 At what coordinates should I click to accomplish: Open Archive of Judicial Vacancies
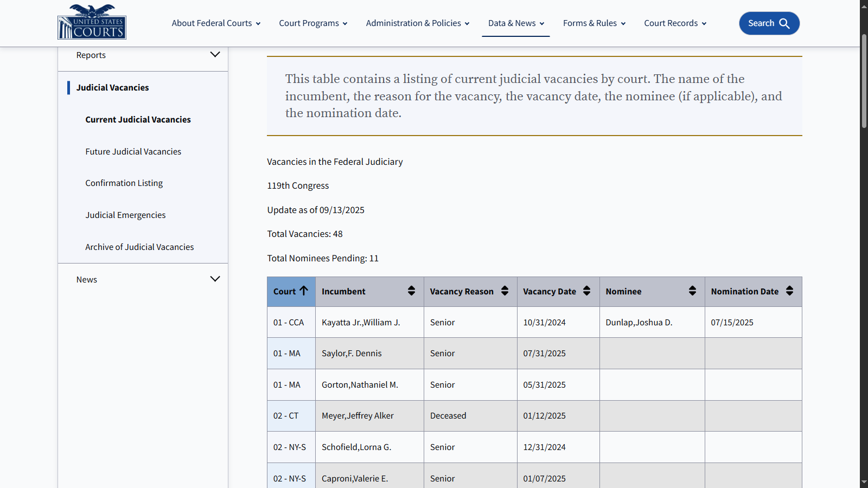coord(139,247)
